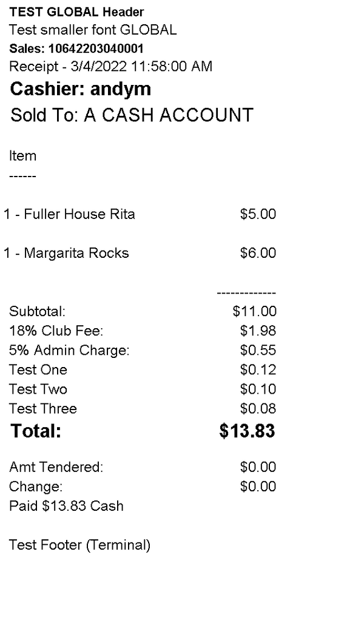Click the $6.00 price
Screen dimensions: 364x620
tap(258, 253)
